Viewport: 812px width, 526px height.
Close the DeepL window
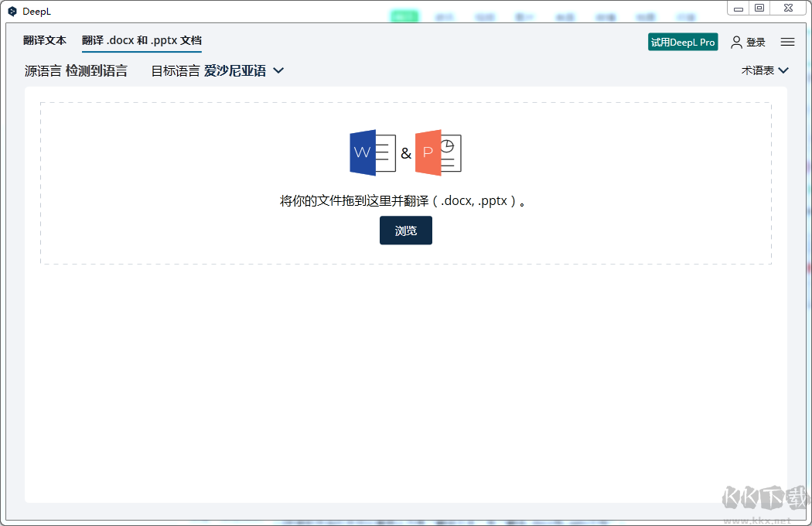tap(788, 8)
